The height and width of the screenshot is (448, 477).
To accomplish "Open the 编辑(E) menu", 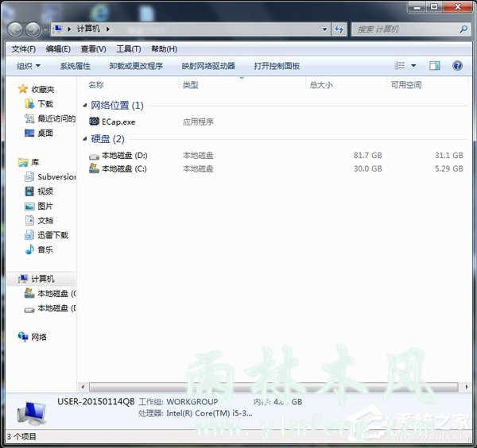I will point(58,48).
